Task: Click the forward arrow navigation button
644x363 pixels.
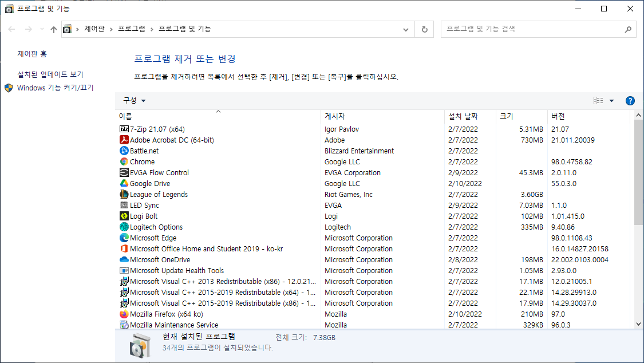Action: pyautogui.click(x=29, y=29)
